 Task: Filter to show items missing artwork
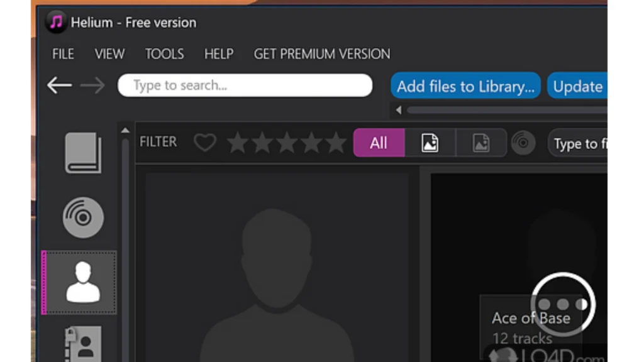[x=481, y=143]
